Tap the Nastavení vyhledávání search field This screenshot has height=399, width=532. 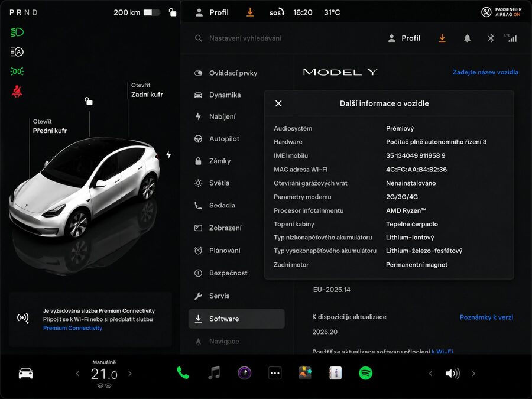tap(245, 38)
